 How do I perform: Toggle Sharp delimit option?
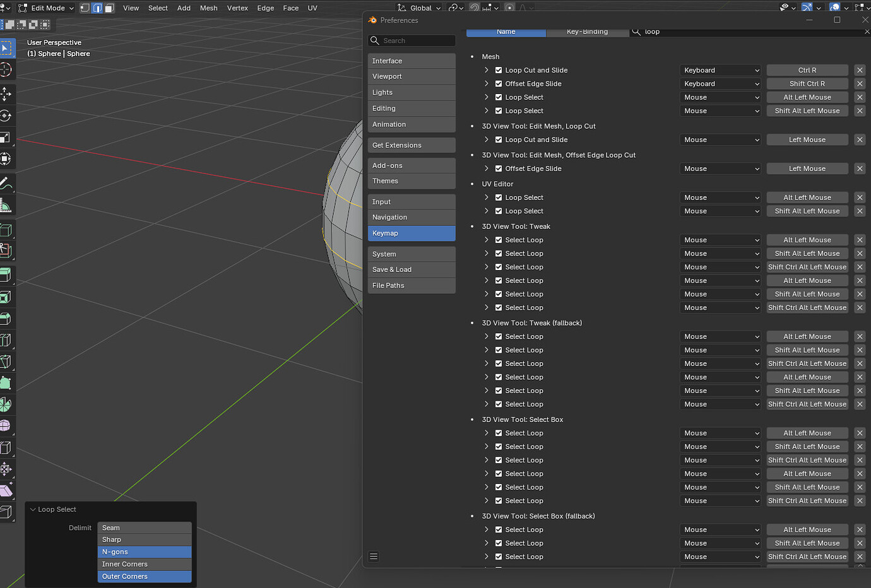[145, 539]
